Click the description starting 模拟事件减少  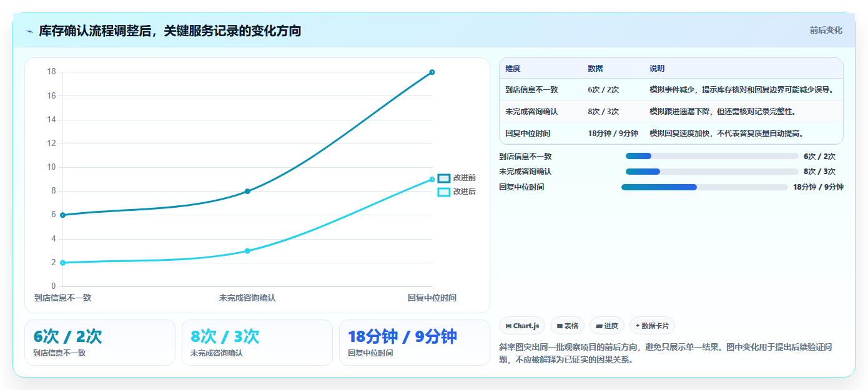point(741,90)
